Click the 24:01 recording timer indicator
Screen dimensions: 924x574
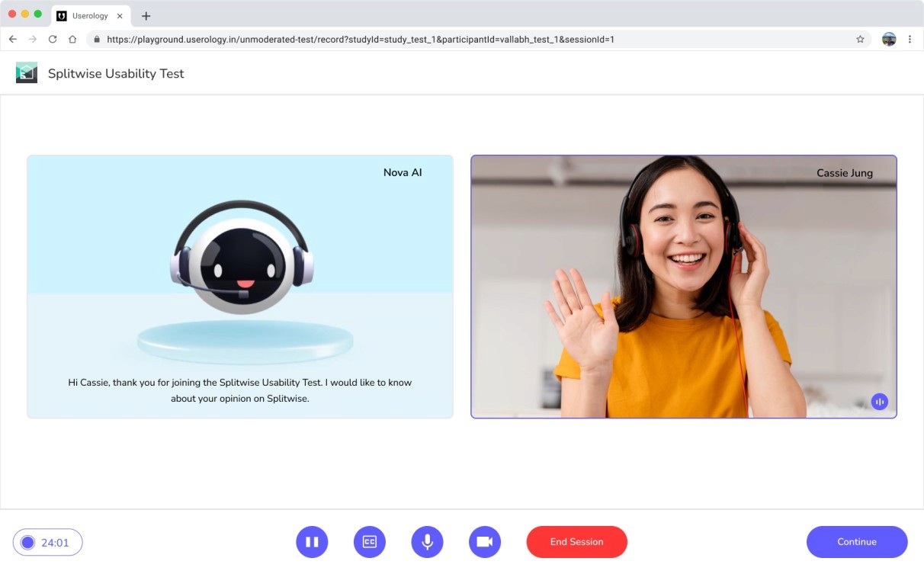point(47,543)
